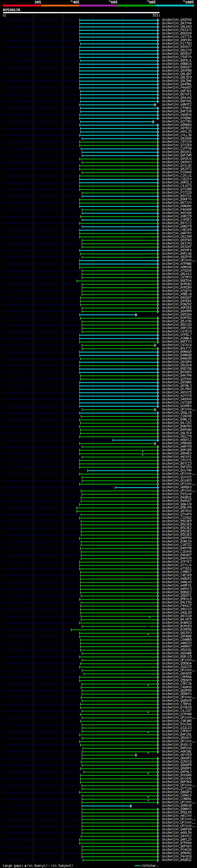Open hit UniRef100_B3M656
This screenshot has height=868, width=197.
[x=177, y=629]
